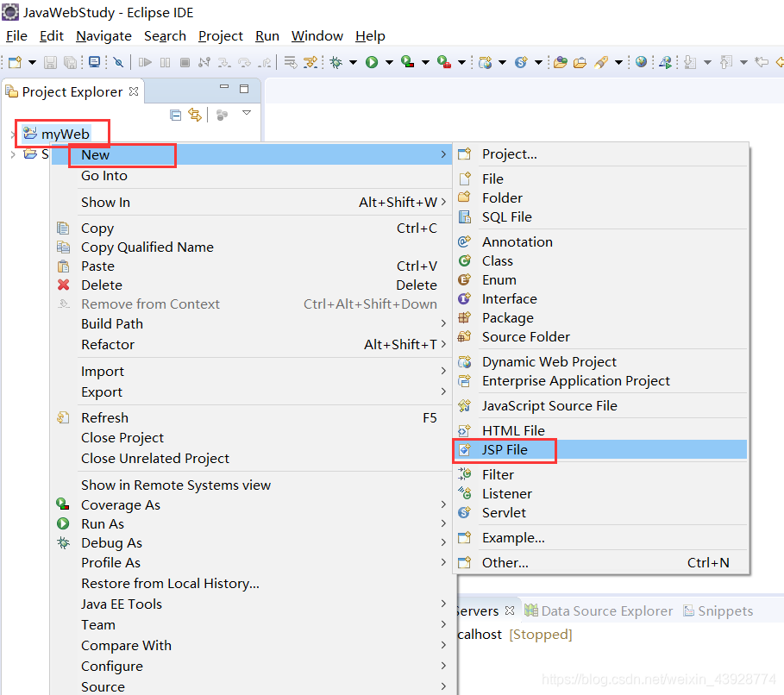The height and width of the screenshot is (695, 784).
Task: Choose Class from the New submenu
Action: click(600, 260)
